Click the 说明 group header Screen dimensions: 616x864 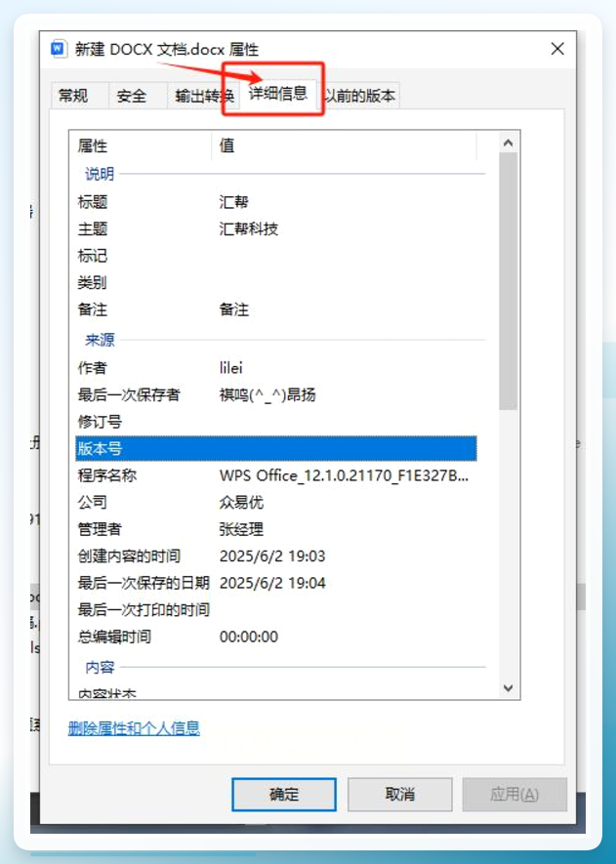(100, 174)
